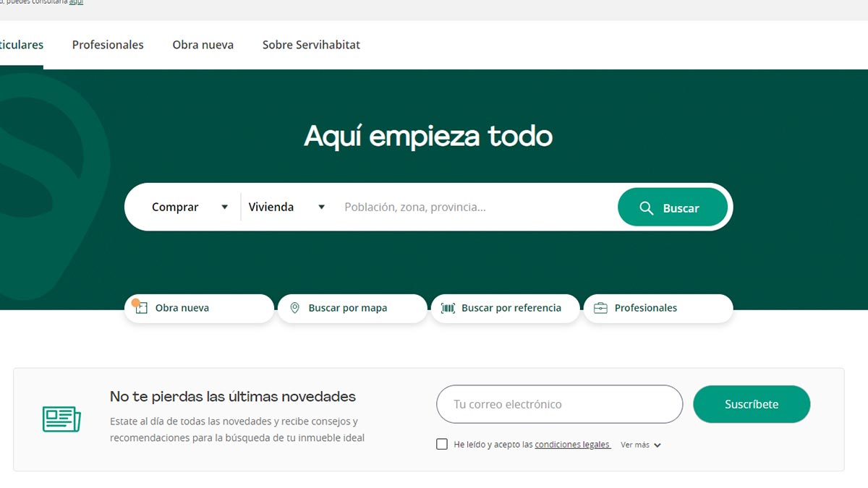Click the map pin icon next to Buscar por mapa
868x488 pixels.
click(x=294, y=307)
